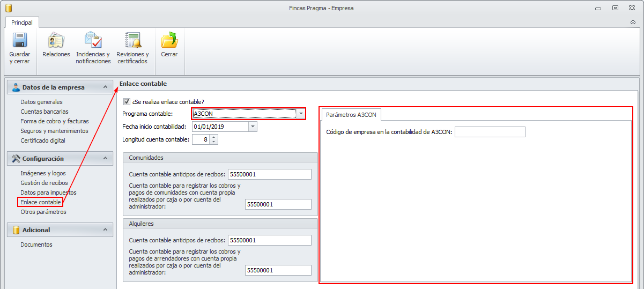Image resolution: width=644 pixels, height=289 pixels.
Task: Click the Cerrar folder icon
Action: [x=169, y=40]
